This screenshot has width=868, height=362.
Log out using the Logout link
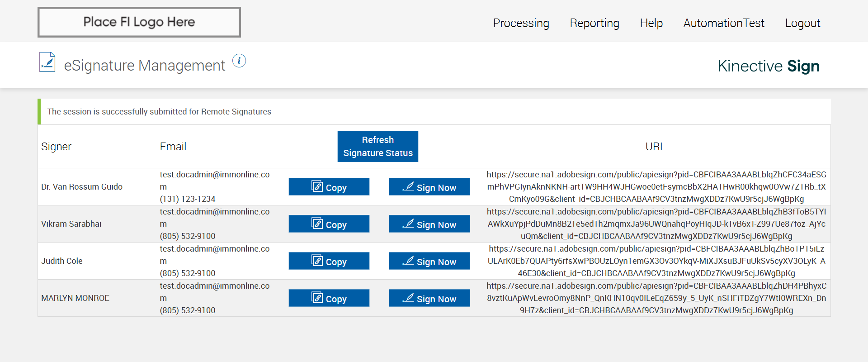[x=802, y=23]
